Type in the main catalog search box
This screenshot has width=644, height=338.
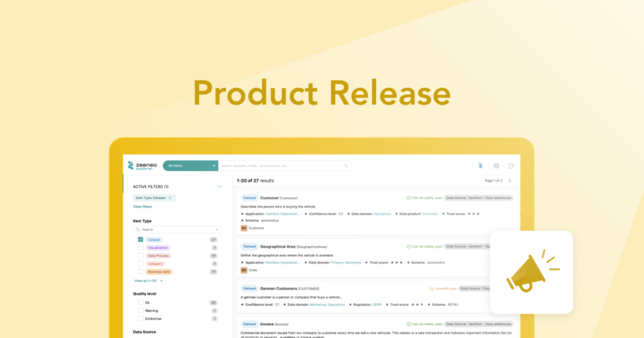[281, 166]
